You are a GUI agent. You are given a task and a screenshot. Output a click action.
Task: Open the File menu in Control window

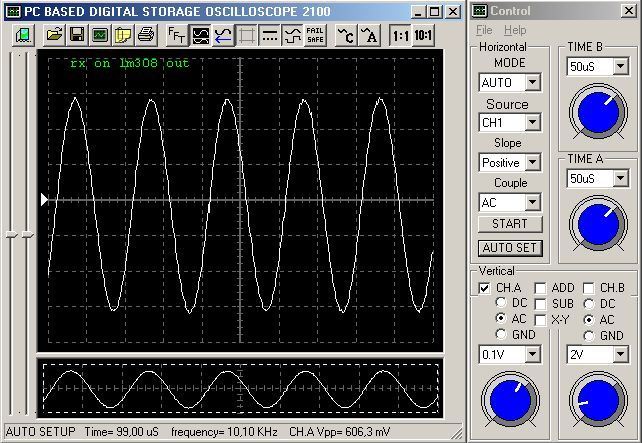(484, 31)
